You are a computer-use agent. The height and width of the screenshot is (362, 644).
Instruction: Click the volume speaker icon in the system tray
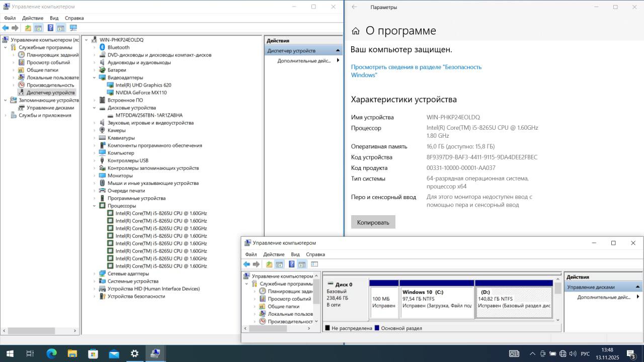[573, 354]
